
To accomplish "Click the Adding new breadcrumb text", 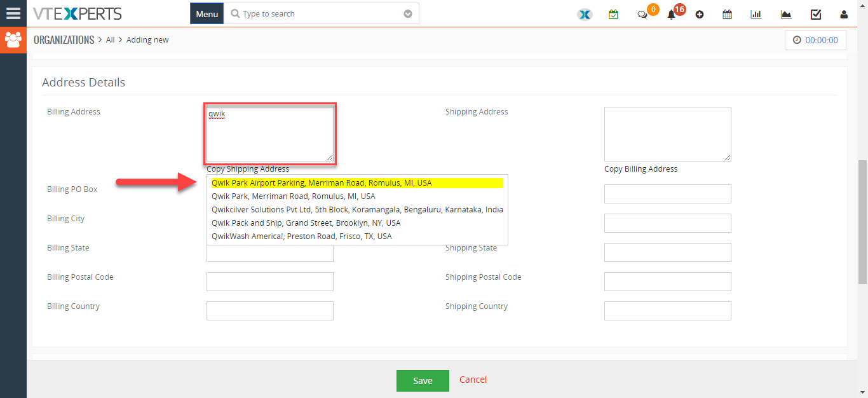I will click(147, 39).
